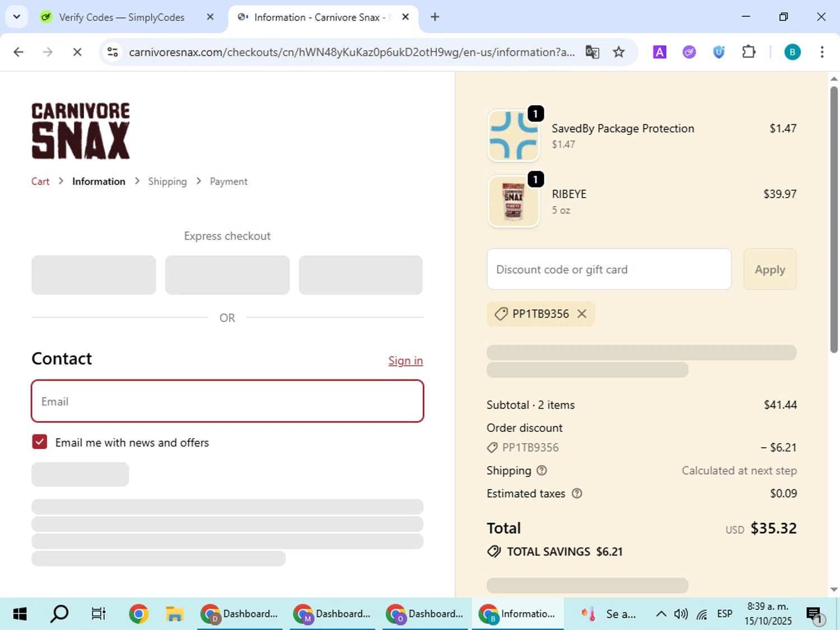Open a new browser tab
This screenshot has width=840, height=630.
435,17
